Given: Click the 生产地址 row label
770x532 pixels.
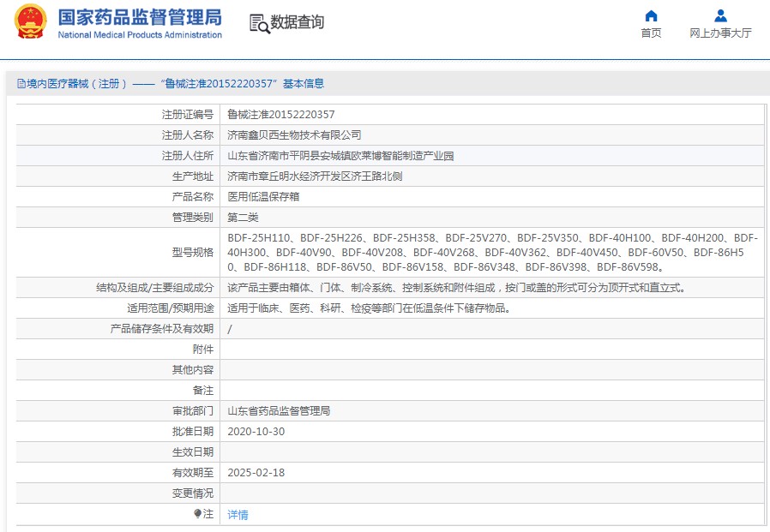Looking at the screenshot, I should pos(192,176).
